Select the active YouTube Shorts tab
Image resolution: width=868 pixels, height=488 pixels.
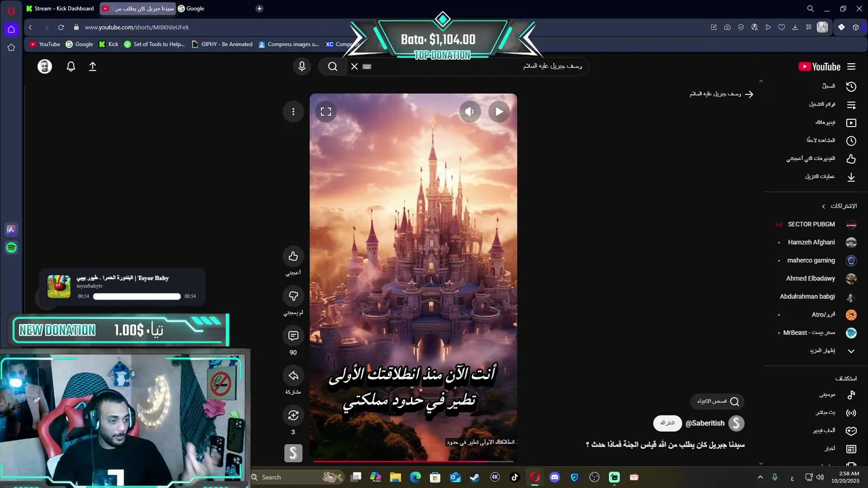pos(138,8)
